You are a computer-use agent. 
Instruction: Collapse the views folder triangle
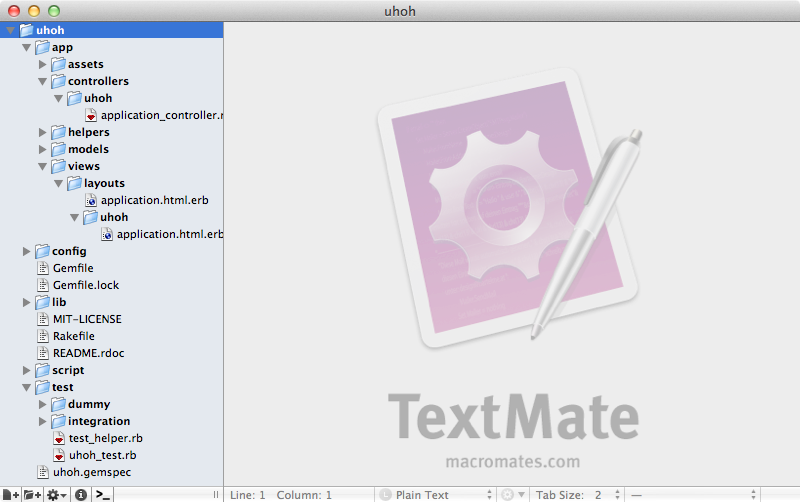tap(42, 166)
